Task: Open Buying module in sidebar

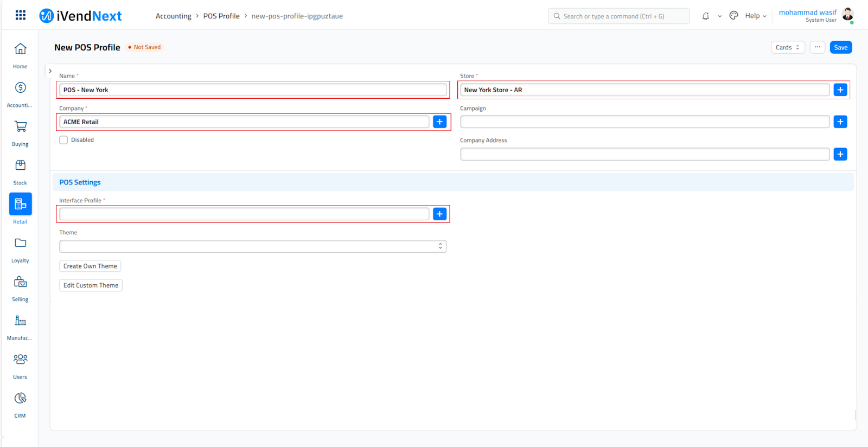Action: point(20,133)
